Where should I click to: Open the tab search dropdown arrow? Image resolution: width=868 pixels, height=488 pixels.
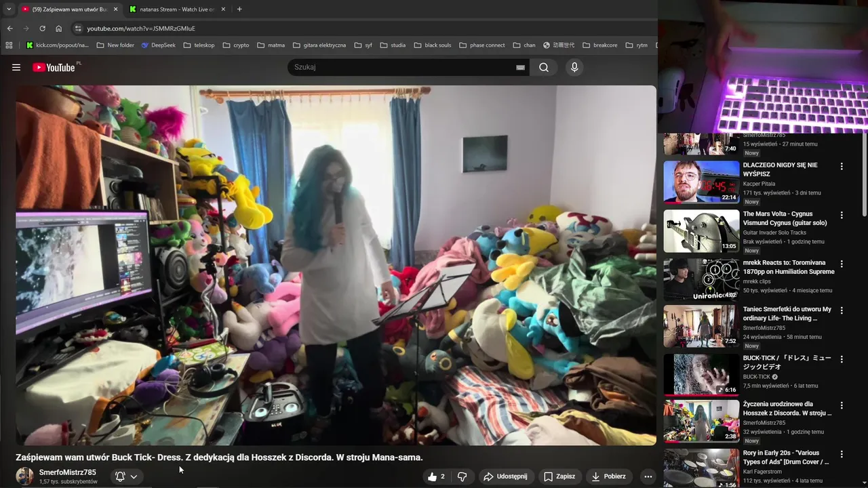point(9,9)
